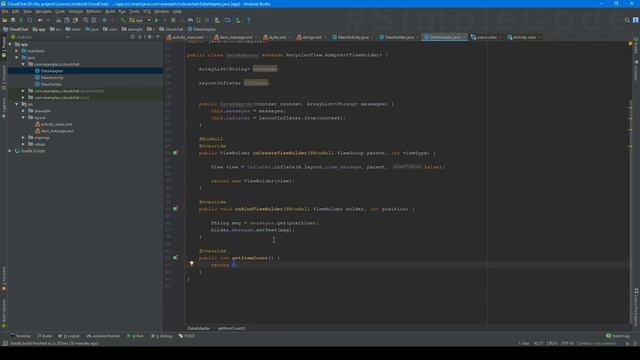Viewport: 640px width, 360px height.
Task: Open the Event Log in the status bar
Action: tap(618, 336)
